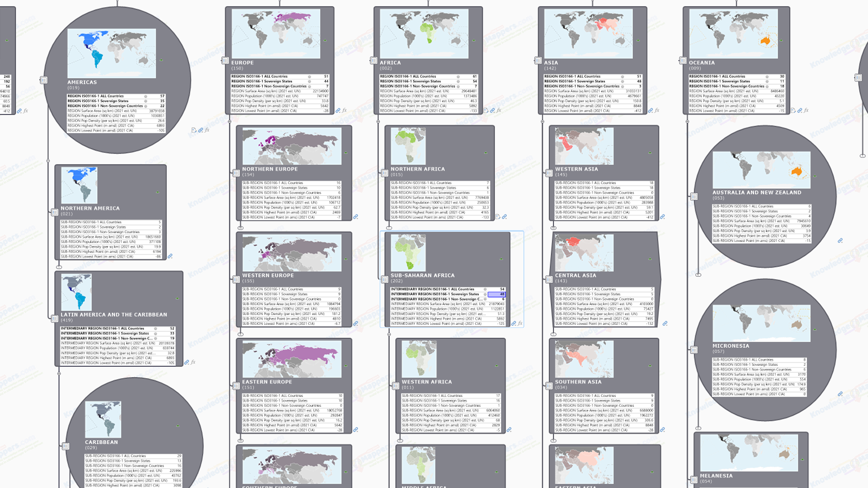Select the Eastern Europe topic title

(x=267, y=382)
